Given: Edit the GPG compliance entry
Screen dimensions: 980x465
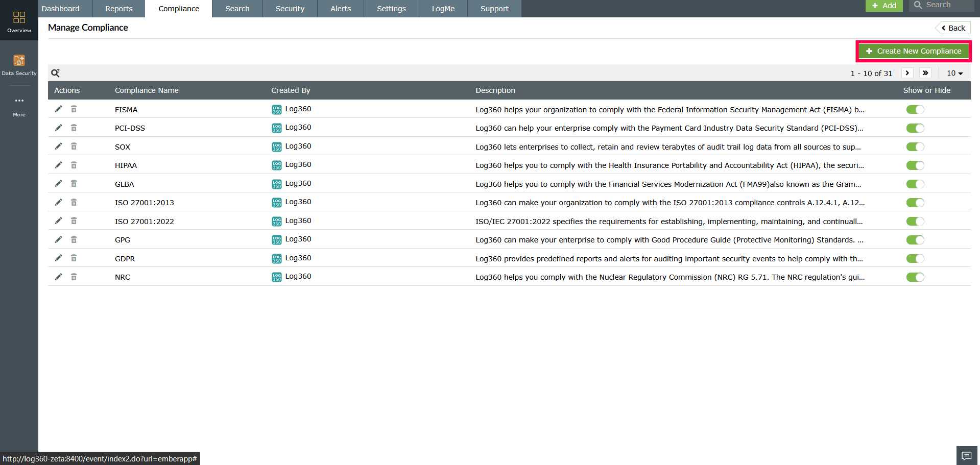Looking at the screenshot, I should point(58,239).
